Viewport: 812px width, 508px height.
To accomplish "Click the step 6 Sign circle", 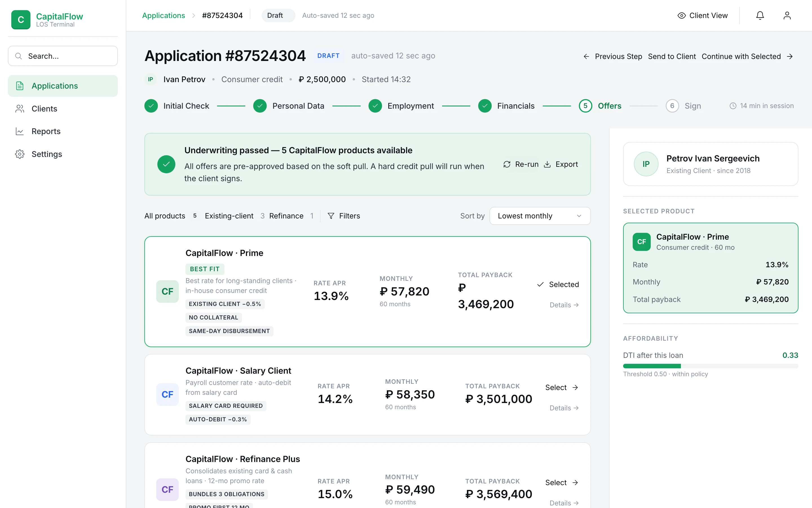I will point(672,106).
